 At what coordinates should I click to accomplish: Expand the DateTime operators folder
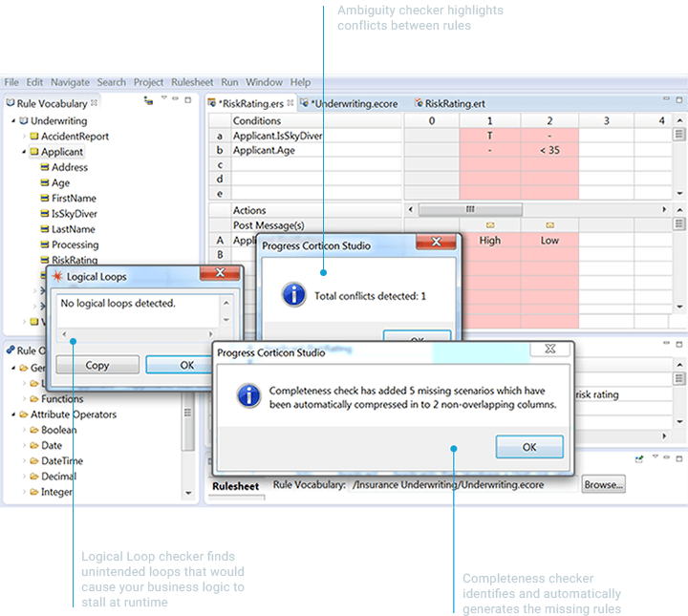point(24,460)
